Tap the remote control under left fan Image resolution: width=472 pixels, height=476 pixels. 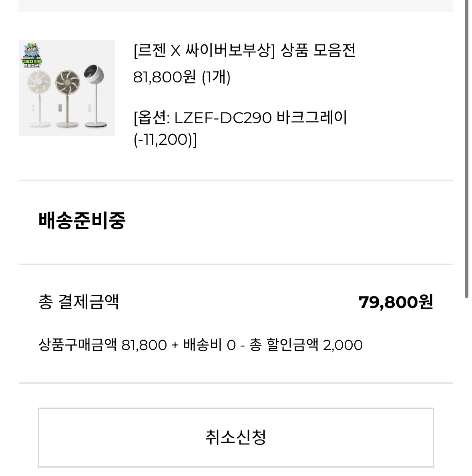coord(33,108)
